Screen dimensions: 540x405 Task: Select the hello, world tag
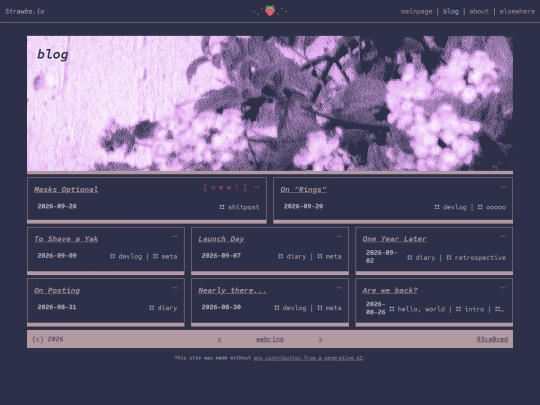(x=417, y=309)
